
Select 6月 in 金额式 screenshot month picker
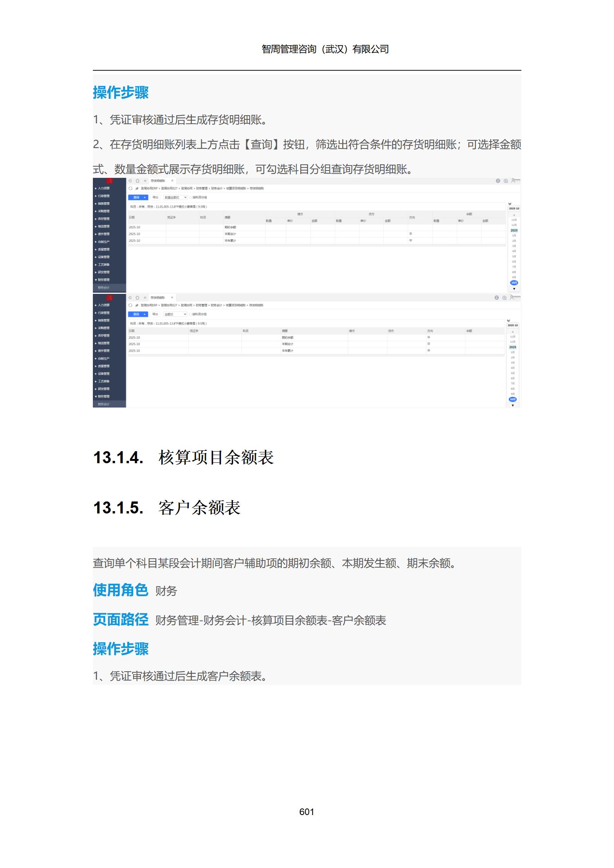[513, 379]
